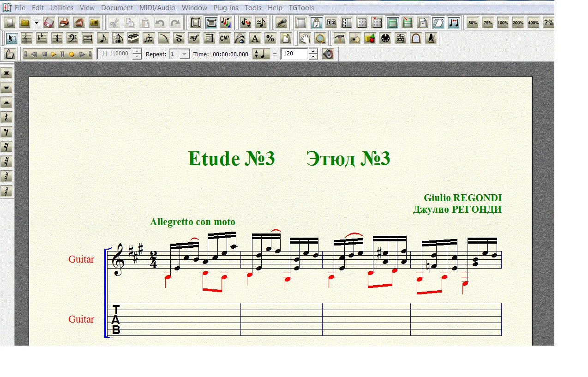Viewport: 588px width, 377px height.
Task: Open the Document menu
Action: click(117, 8)
